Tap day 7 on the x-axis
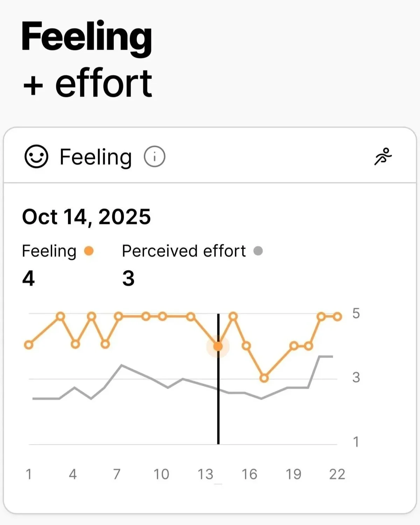This screenshot has height=525, width=420. (x=117, y=474)
